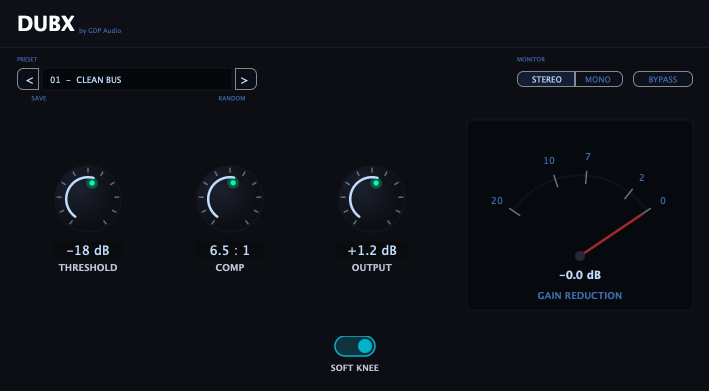
Task: Click the DUBX logo
Action: click(46, 24)
